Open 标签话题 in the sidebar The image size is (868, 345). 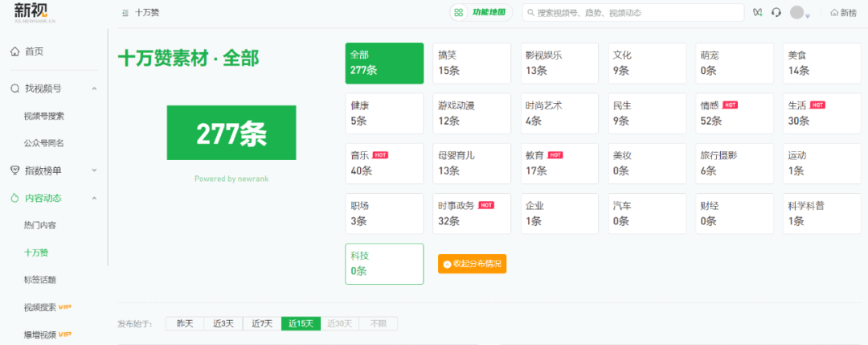click(x=40, y=280)
